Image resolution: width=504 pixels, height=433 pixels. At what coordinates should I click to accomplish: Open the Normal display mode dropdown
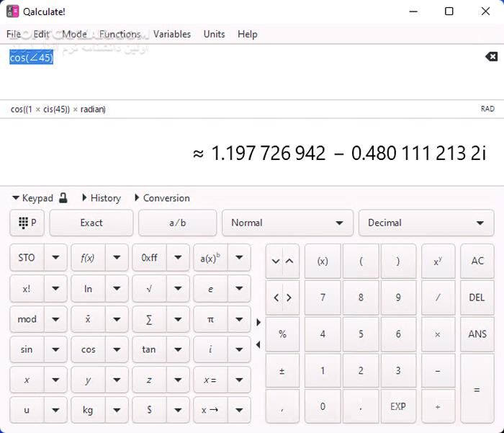coord(287,223)
